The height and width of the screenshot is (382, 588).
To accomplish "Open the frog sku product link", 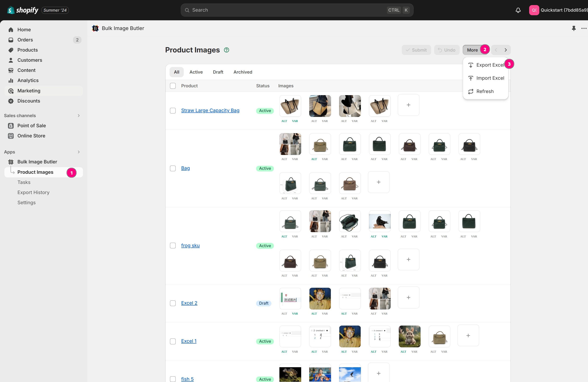I will point(190,245).
